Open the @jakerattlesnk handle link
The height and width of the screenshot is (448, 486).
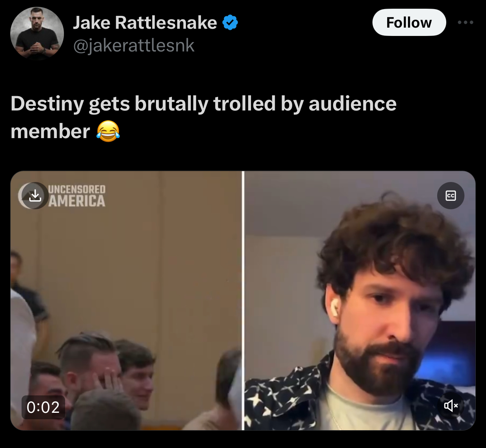(x=134, y=46)
